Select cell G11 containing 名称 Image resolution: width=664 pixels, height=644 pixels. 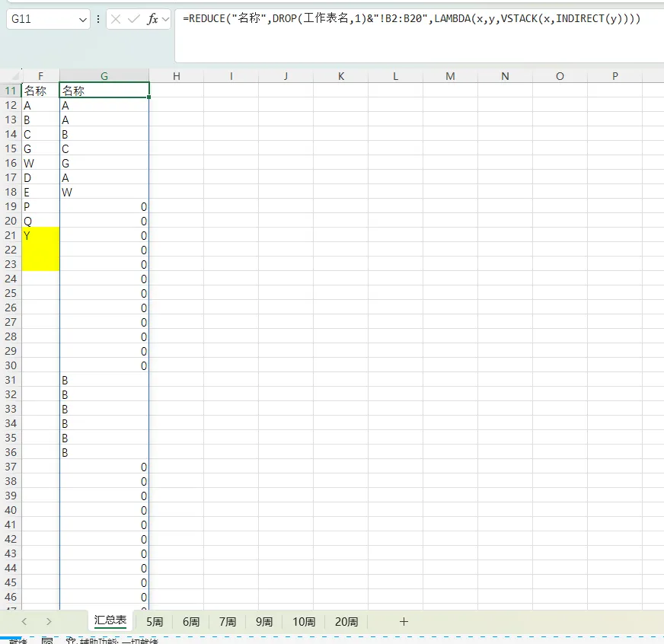[104, 91]
